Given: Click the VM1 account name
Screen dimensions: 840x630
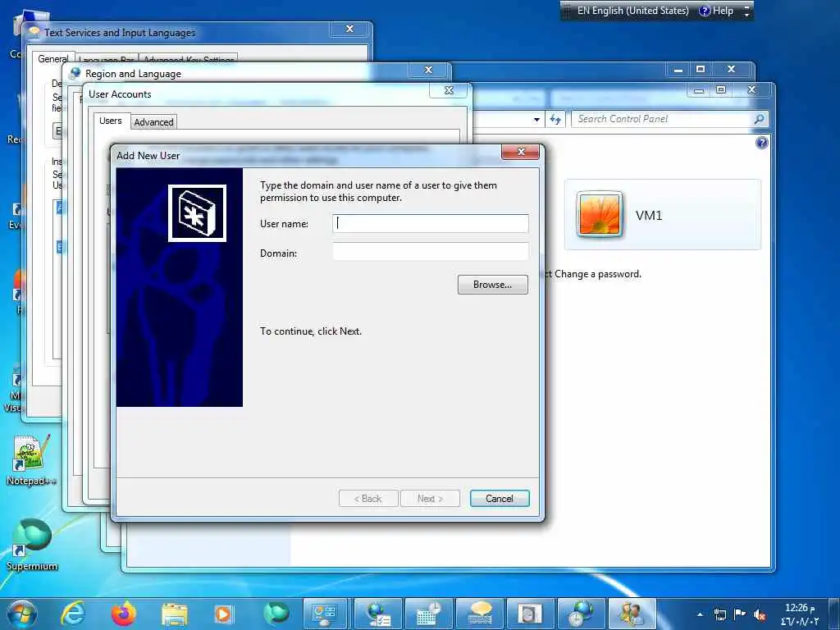Looking at the screenshot, I should 649,216.
